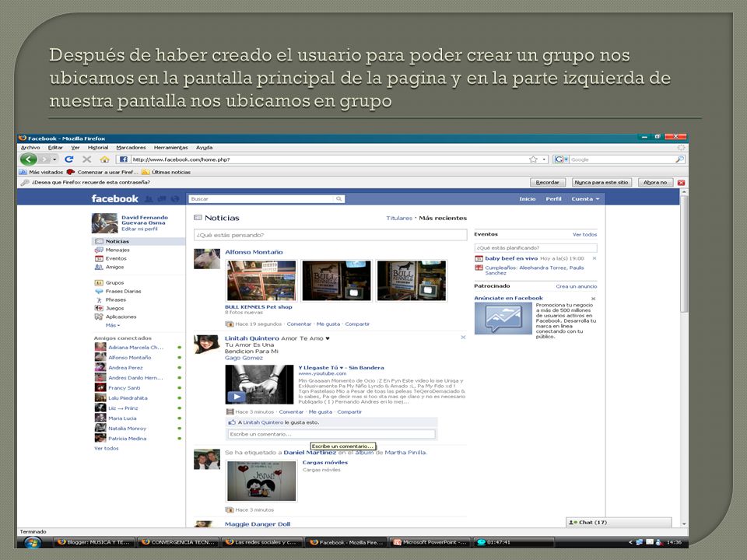Open the Chat (17) bar
The height and width of the screenshot is (560, 747).
(619, 523)
